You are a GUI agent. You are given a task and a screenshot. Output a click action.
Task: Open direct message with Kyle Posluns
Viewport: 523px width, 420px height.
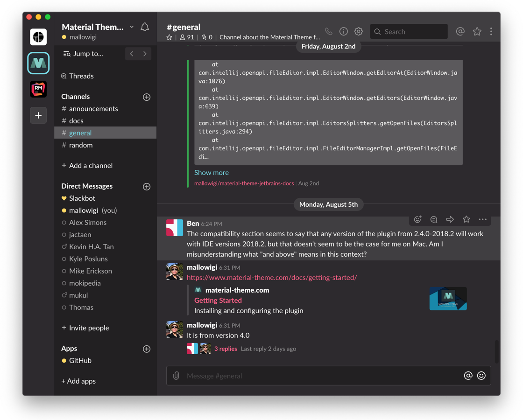pyautogui.click(x=105, y=259)
